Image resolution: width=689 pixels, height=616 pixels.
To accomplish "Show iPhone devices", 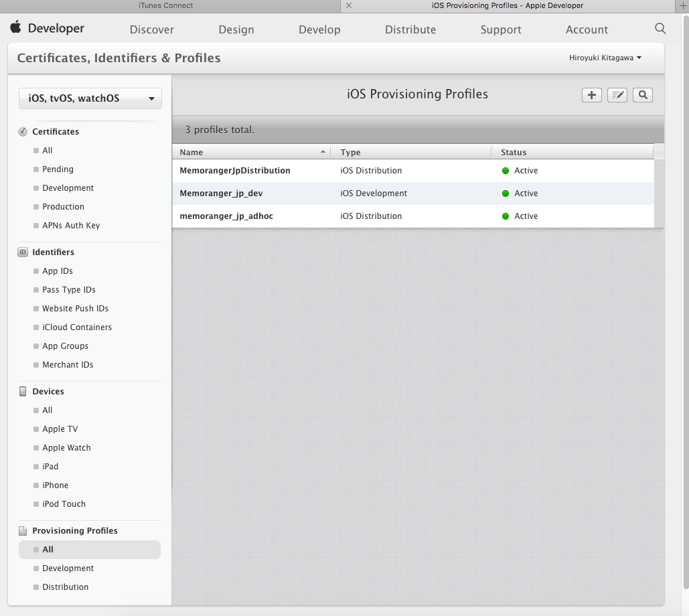I will [x=55, y=485].
